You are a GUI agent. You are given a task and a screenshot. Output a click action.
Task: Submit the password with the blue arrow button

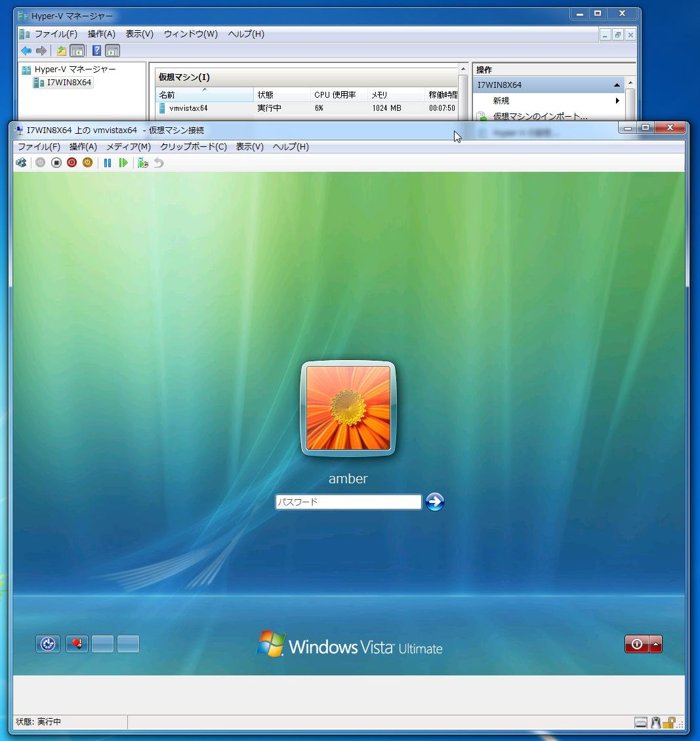[x=435, y=502]
